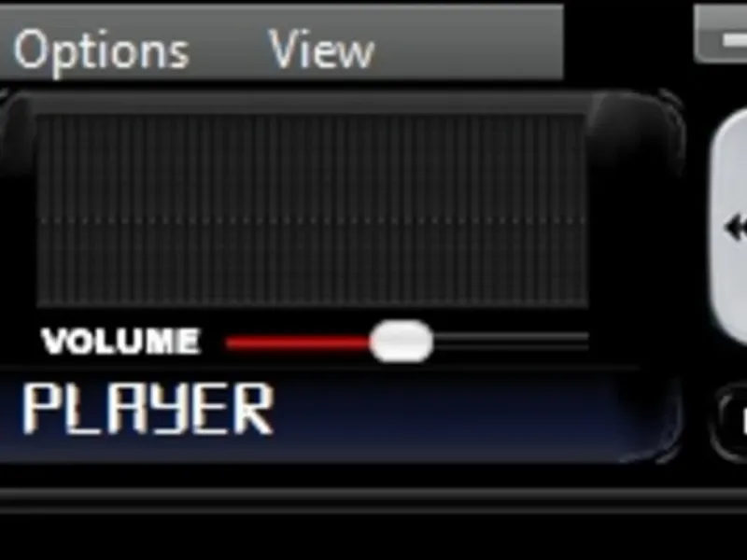Open the View menu

(x=322, y=49)
